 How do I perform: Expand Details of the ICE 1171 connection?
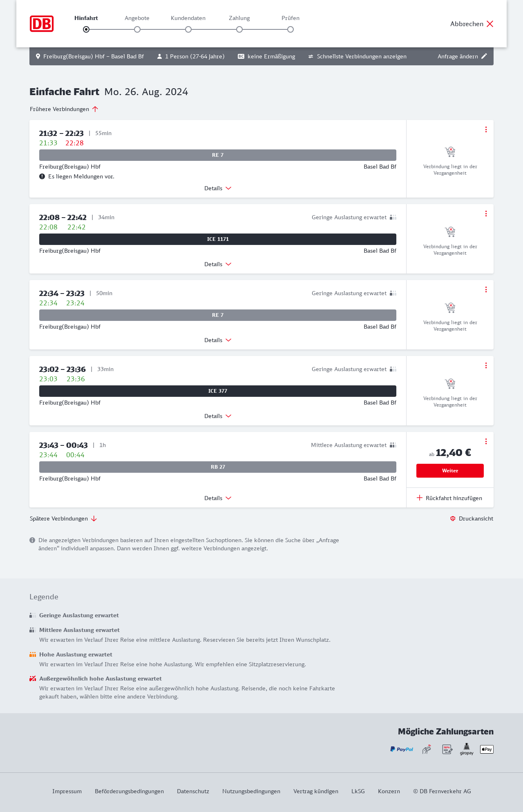pos(218,264)
